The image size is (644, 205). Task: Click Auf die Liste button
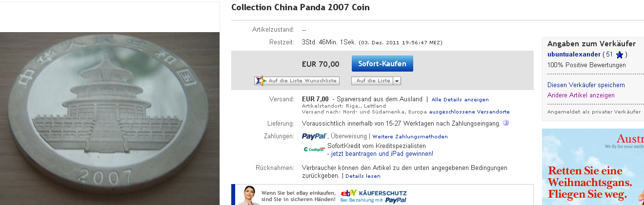click(373, 81)
